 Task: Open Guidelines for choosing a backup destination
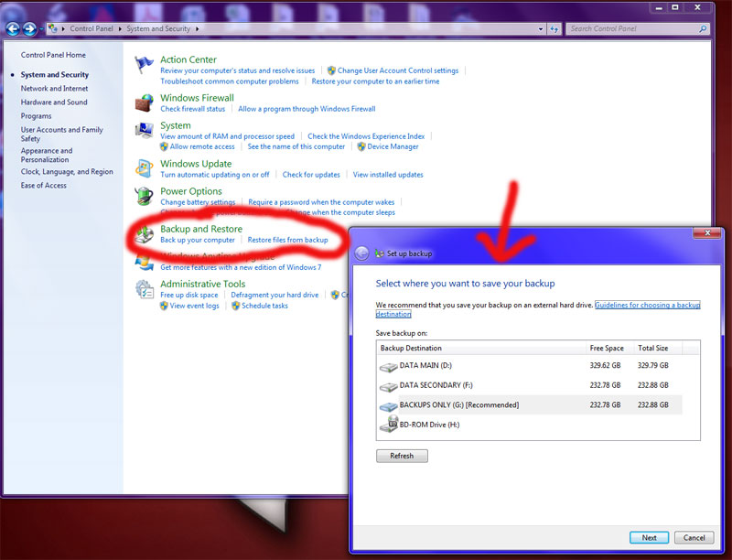point(647,305)
